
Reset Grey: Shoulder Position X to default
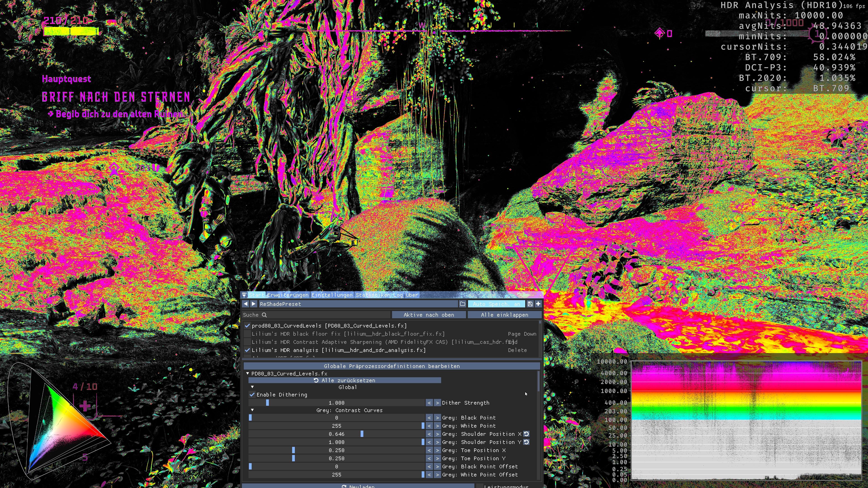(527, 434)
